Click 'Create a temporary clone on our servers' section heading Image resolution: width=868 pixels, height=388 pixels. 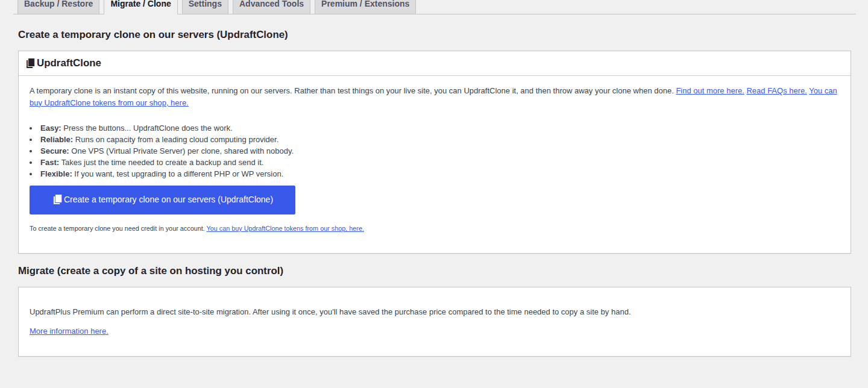click(x=153, y=35)
